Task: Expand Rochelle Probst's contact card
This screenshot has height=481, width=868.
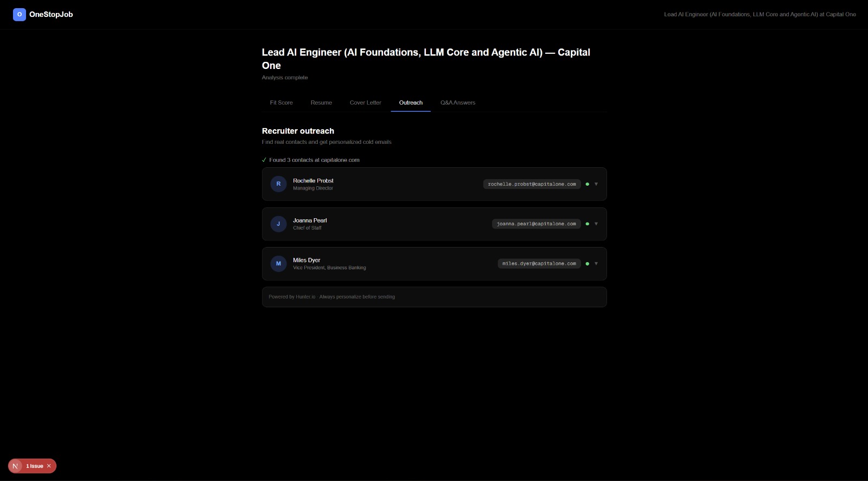Action: coord(596,184)
